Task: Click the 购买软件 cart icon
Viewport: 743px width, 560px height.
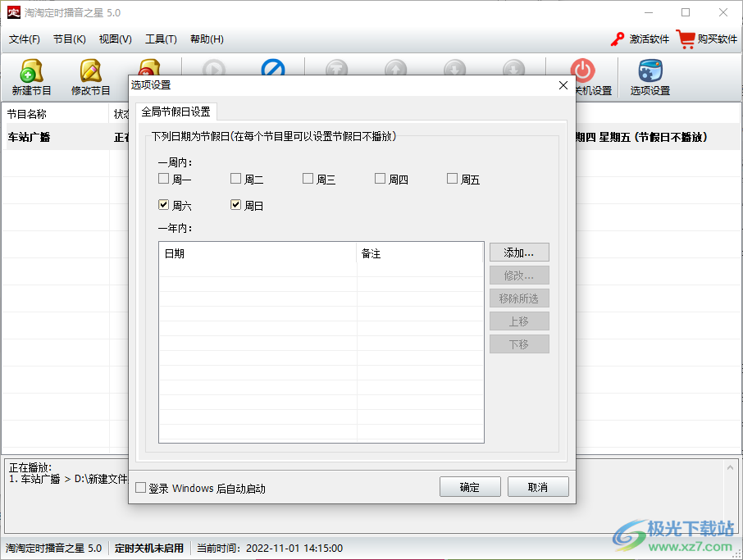Action: click(686, 39)
